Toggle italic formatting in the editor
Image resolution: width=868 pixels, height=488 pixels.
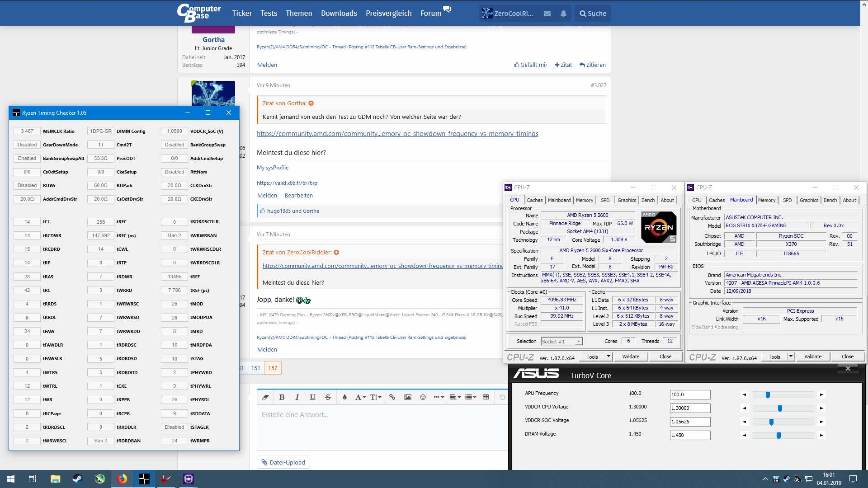click(297, 397)
